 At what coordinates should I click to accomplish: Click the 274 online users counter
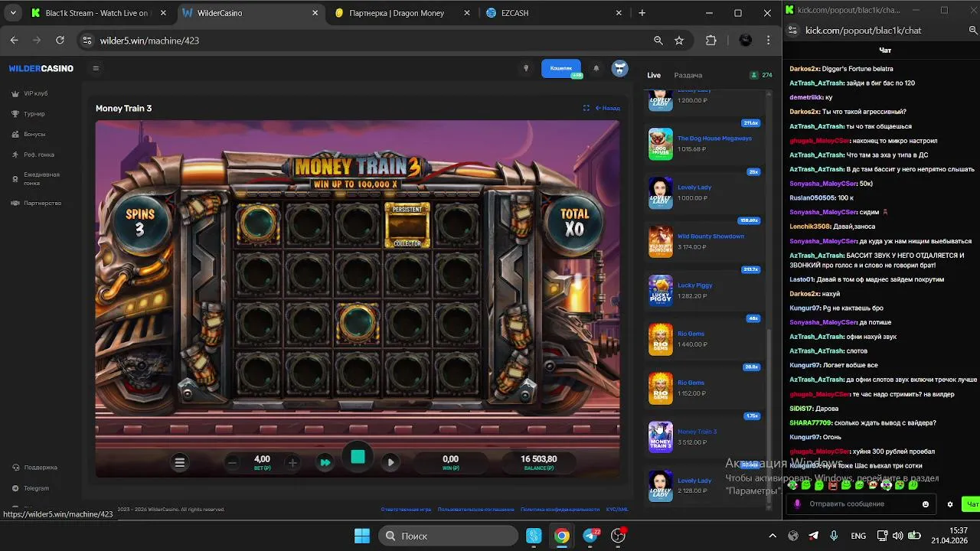click(761, 75)
